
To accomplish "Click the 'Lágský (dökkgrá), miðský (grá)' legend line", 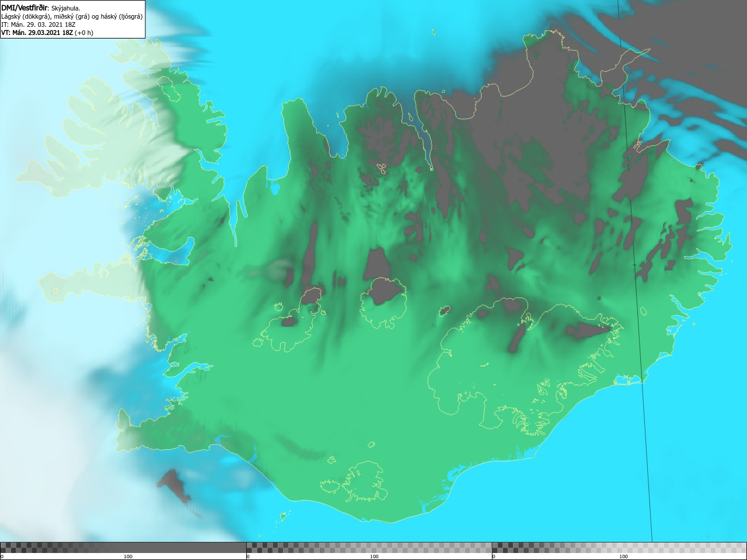I will [72, 16].
